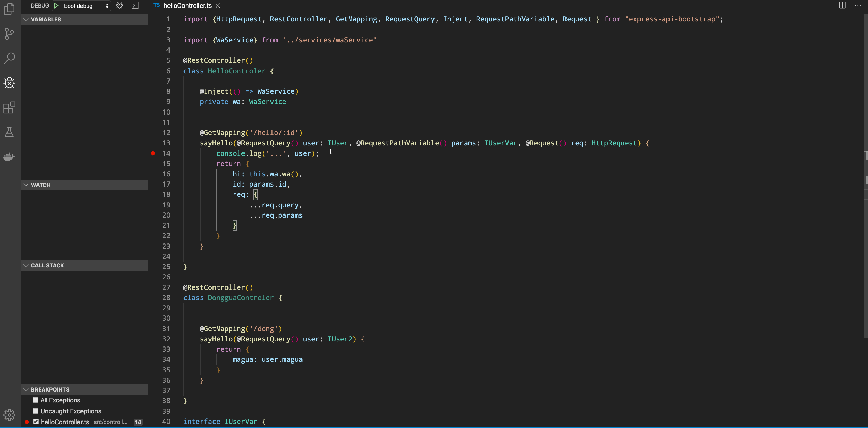Image resolution: width=868 pixels, height=428 pixels.
Task: Close the helloController.ts tab
Action: (x=218, y=6)
